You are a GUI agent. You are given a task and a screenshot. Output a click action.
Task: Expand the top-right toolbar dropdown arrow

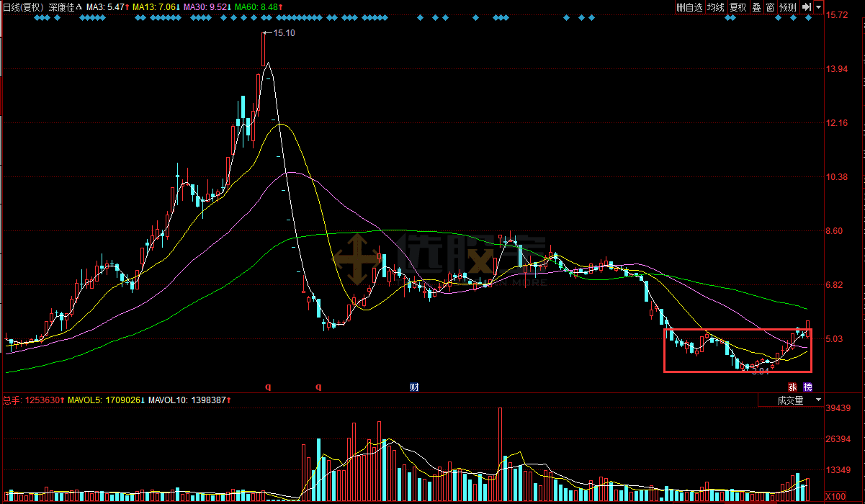tap(820, 7)
